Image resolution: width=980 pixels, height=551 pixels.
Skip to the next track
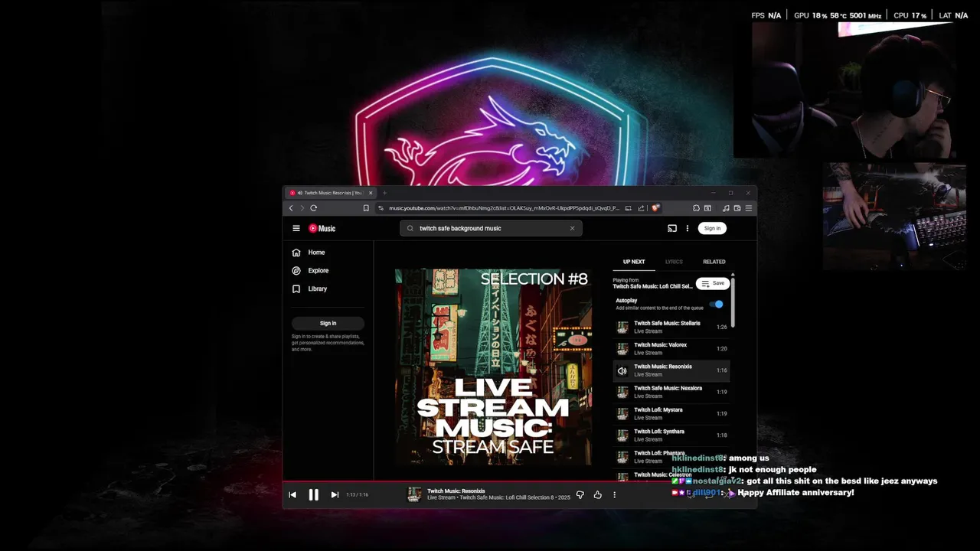coord(335,494)
